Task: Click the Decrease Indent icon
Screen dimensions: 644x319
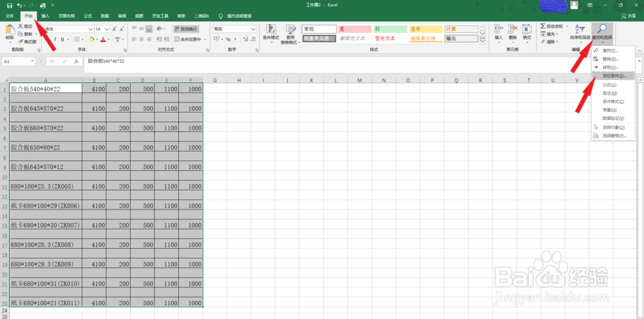Action: (158, 39)
